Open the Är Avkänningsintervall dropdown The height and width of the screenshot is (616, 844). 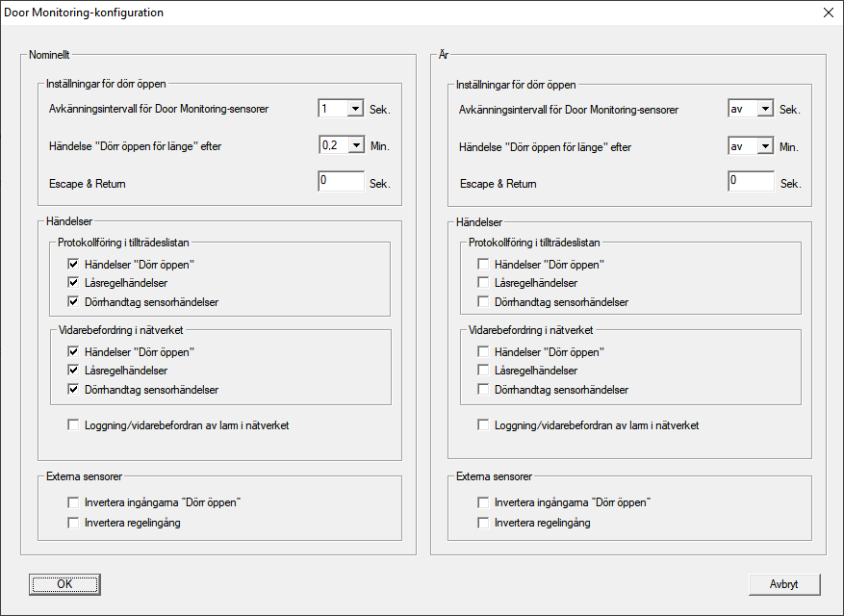click(x=765, y=109)
